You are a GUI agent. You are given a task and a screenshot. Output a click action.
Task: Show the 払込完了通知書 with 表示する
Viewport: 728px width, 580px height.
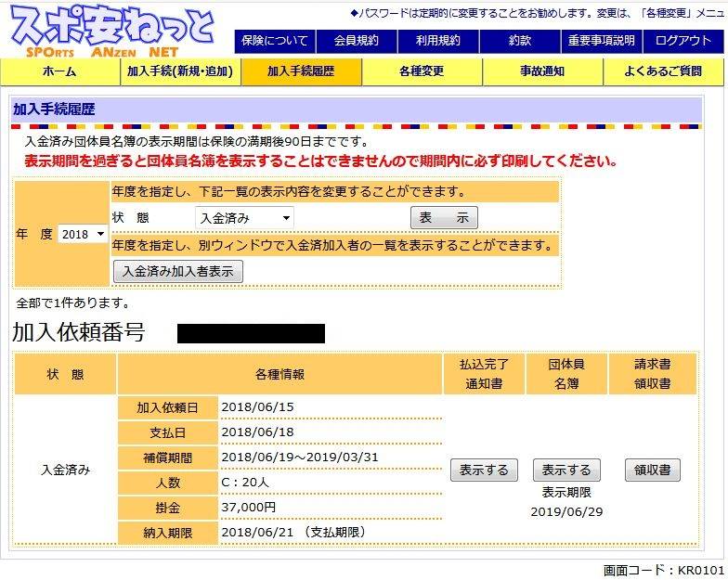pos(484,470)
